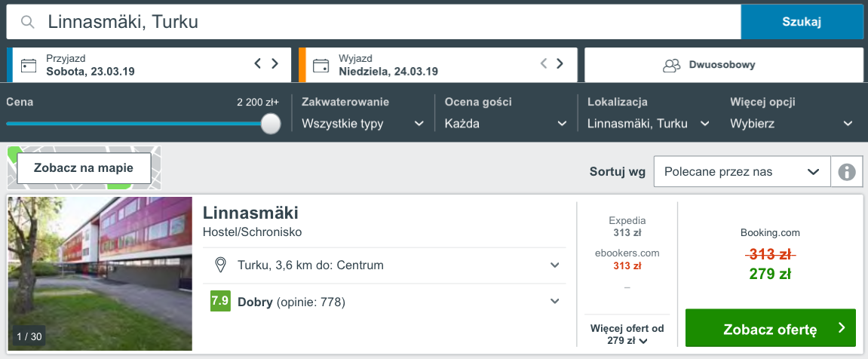Open the Sortuj wg sorting combo box
This screenshot has width=868, height=359.
point(741,172)
